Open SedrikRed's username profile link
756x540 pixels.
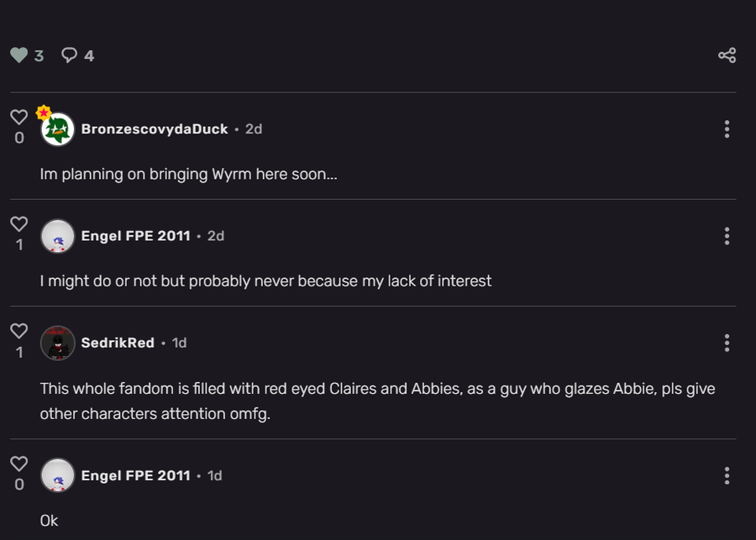pos(118,343)
